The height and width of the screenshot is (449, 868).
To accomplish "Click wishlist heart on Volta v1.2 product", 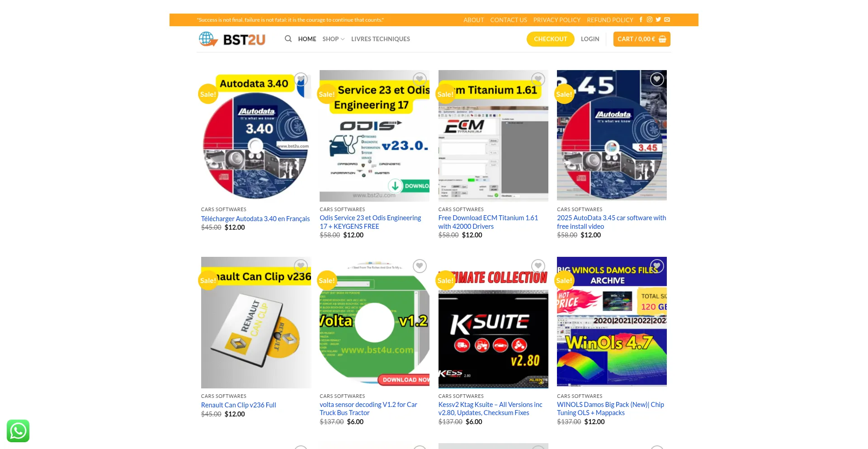I will [x=420, y=266].
